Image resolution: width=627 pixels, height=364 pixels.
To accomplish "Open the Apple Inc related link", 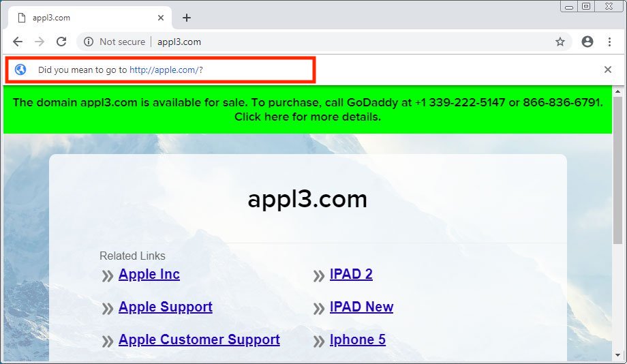I will 149,275.
